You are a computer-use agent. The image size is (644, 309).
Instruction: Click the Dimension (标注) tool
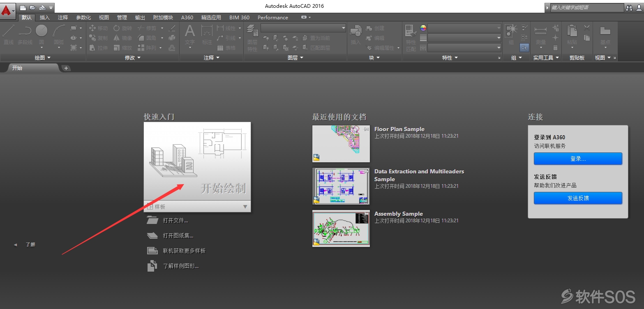click(207, 34)
